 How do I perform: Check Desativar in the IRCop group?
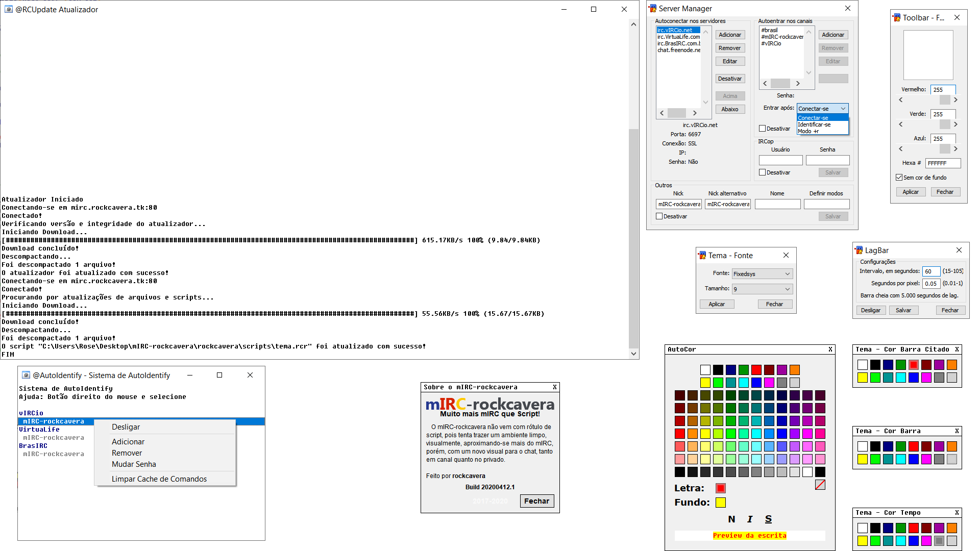point(763,172)
